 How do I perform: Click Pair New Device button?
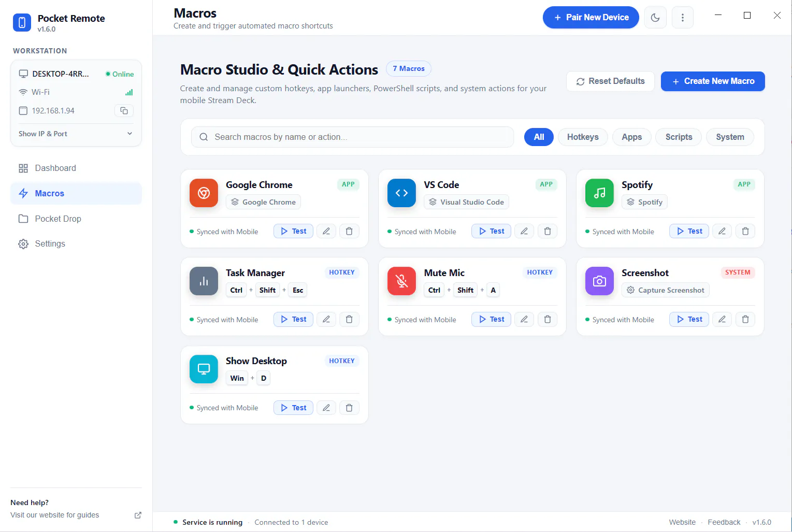[x=591, y=18]
